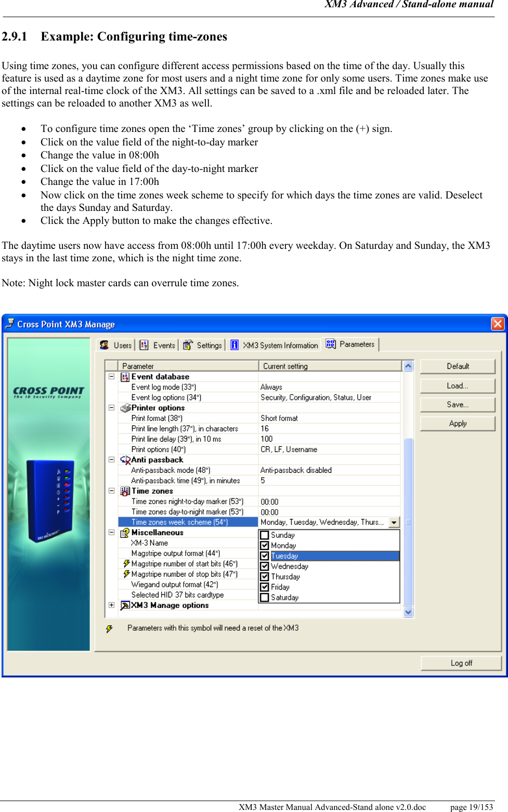Click the lightning icon beside start bits
Image resolution: width=508 pixels, height=812 pixels.
point(126,564)
